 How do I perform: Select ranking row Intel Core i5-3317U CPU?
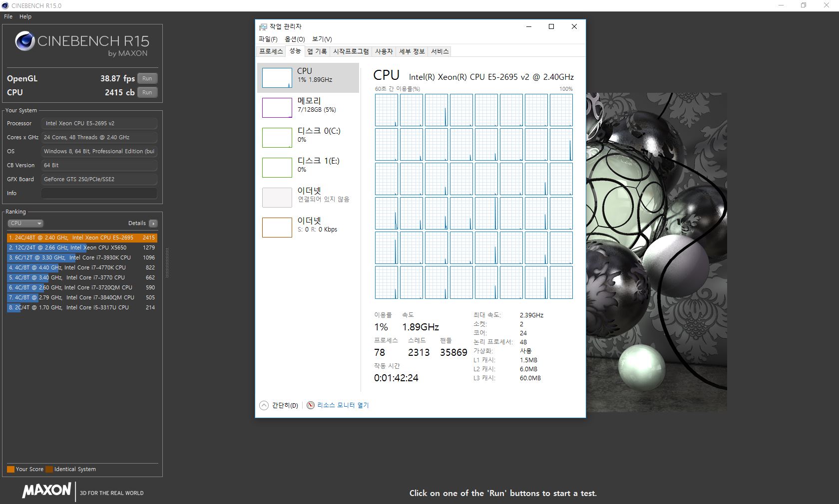[x=82, y=307]
